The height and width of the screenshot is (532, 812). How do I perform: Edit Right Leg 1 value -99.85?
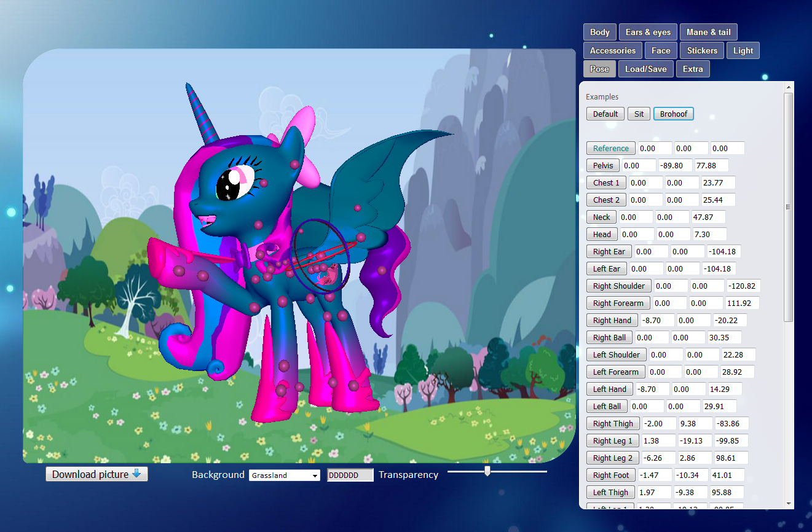pos(731,440)
